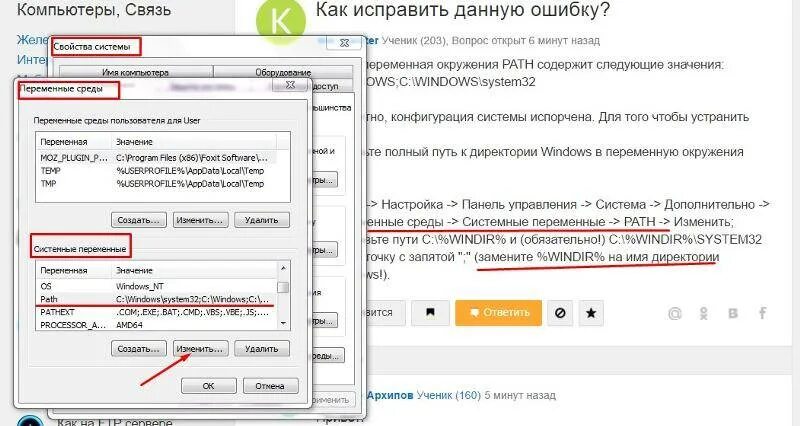Select the MOZ_PLUGIN_P... user variable row

tap(157, 158)
